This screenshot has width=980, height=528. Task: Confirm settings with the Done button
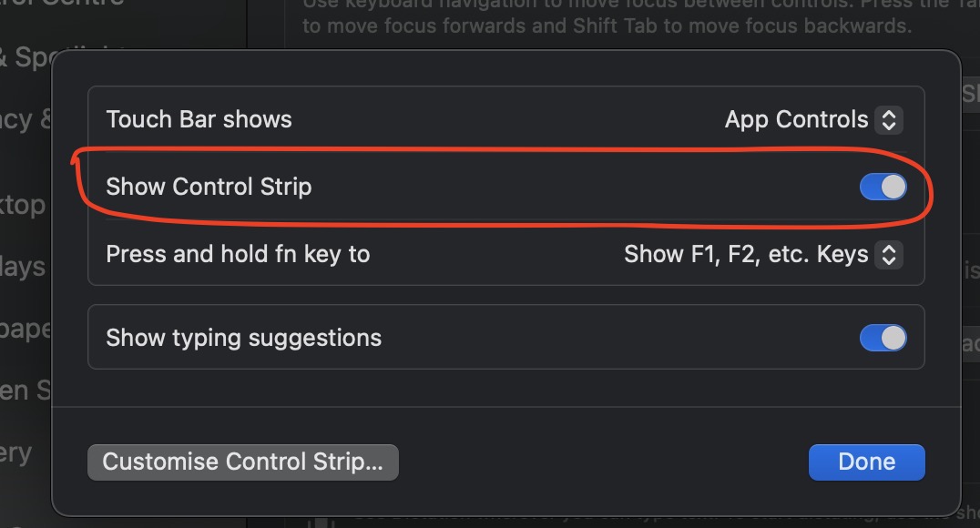tap(866, 462)
